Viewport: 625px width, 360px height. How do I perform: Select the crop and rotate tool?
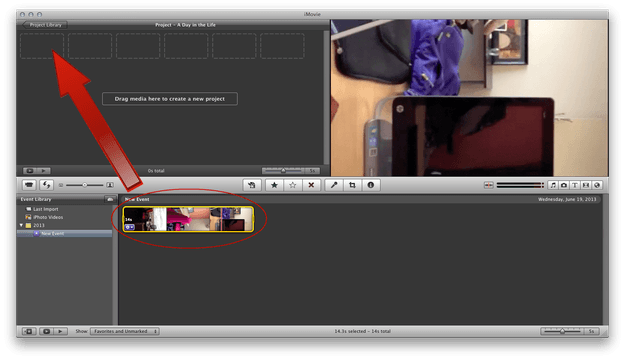pos(352,185)
